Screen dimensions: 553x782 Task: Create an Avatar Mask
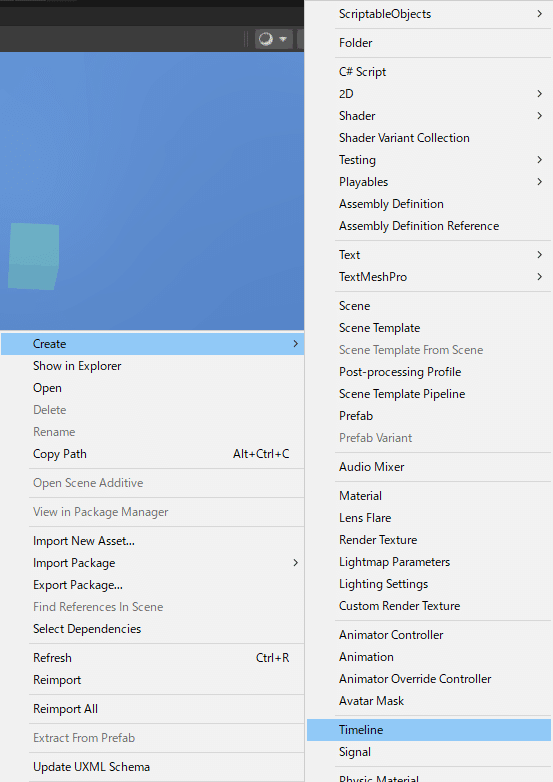click(x=371, y=701)
